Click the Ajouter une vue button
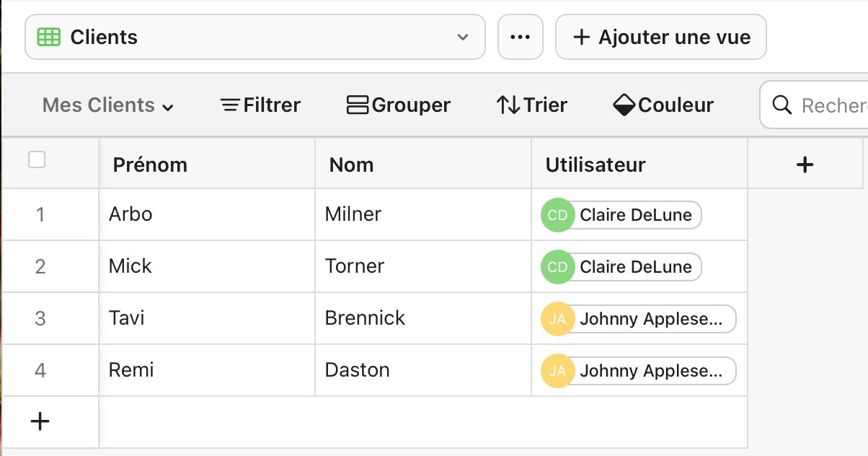The width and height of the screenshot is (868, 456). pos(660,37)
